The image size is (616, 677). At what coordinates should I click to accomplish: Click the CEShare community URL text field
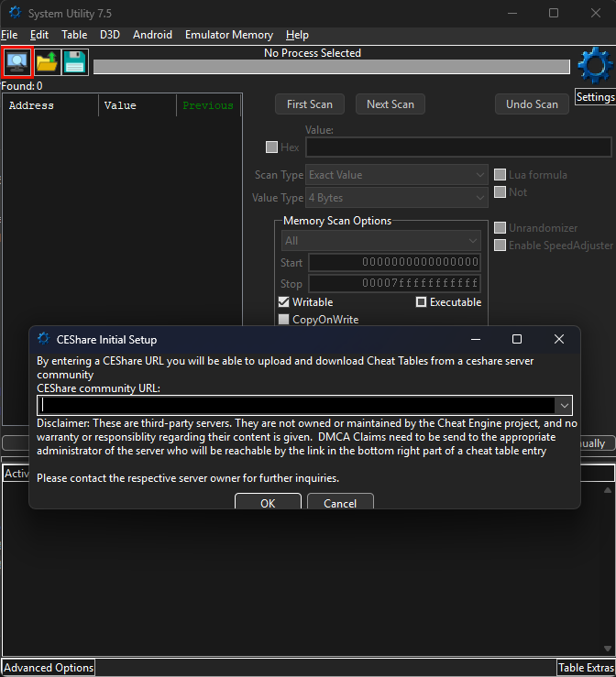point(297,406)
